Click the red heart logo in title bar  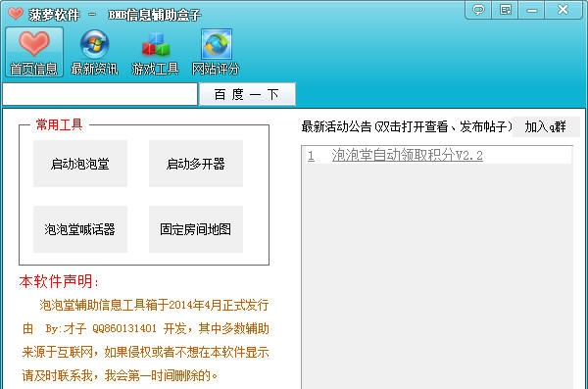click(16, 14)
